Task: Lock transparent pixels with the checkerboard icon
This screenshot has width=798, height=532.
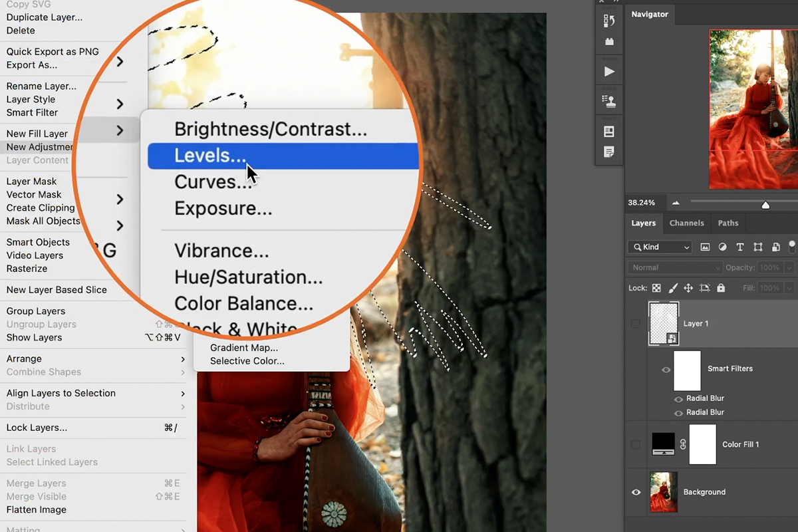Action: [x=656, y=287]
